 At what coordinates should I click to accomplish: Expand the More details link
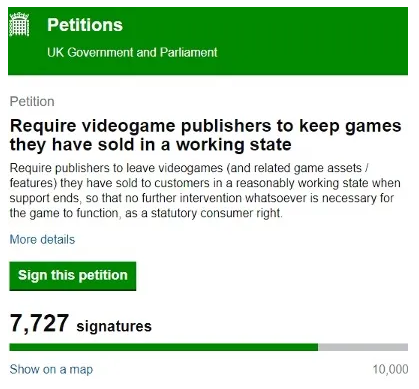pyautogui.click(x=42, y=239)
